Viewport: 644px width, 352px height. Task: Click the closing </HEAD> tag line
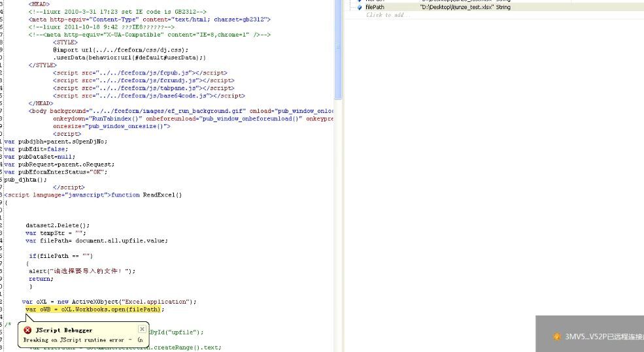(x=41, y=103)
